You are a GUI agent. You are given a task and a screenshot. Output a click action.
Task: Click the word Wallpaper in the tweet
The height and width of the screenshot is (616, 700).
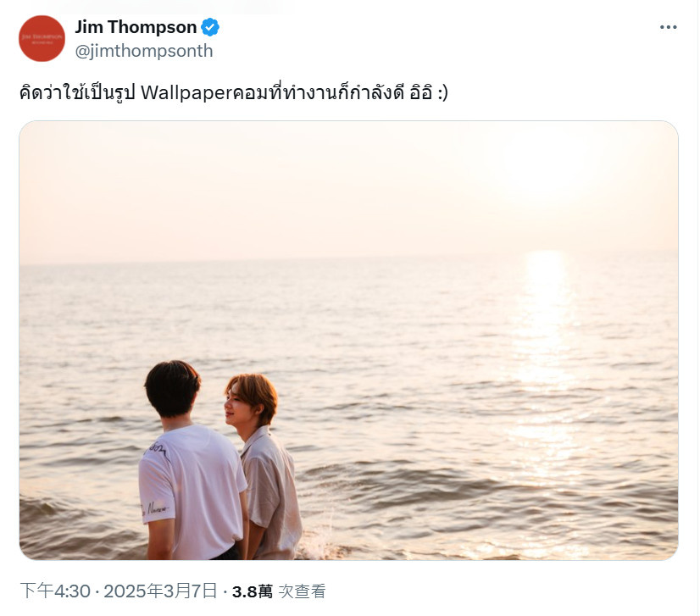coord(187,93)
